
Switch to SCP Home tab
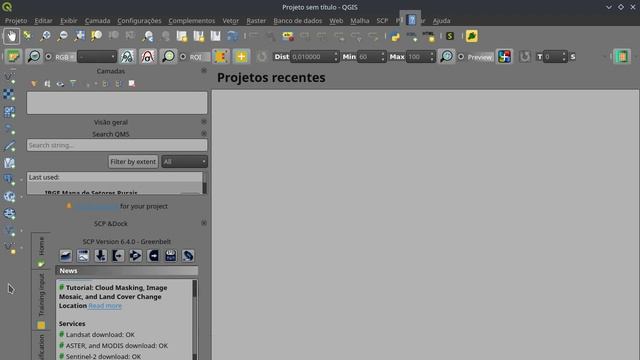pos(41,251)
